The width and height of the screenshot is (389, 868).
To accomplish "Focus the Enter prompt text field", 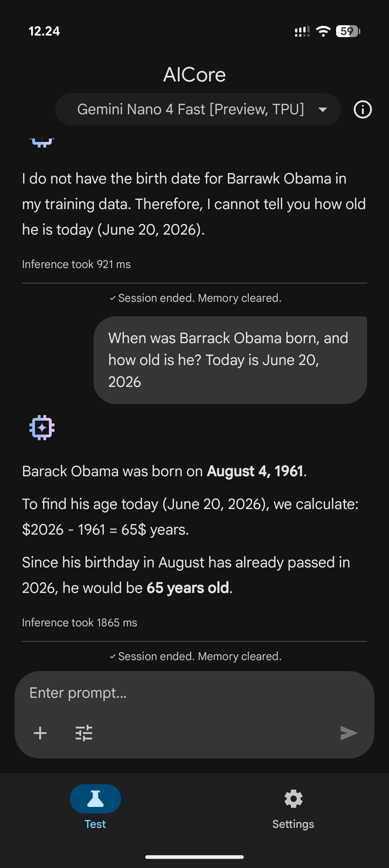I will click(x=194, y=693).
